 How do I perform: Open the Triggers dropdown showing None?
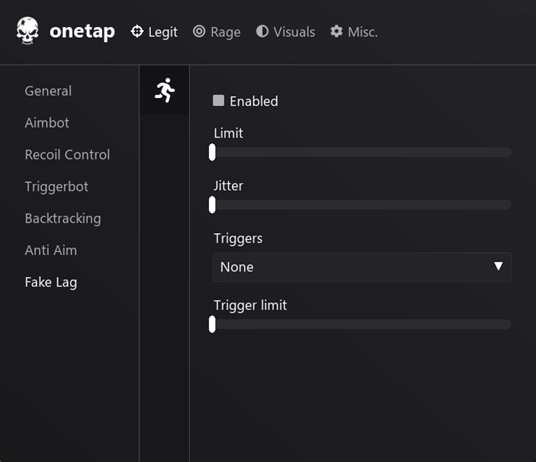pos(362,267)
